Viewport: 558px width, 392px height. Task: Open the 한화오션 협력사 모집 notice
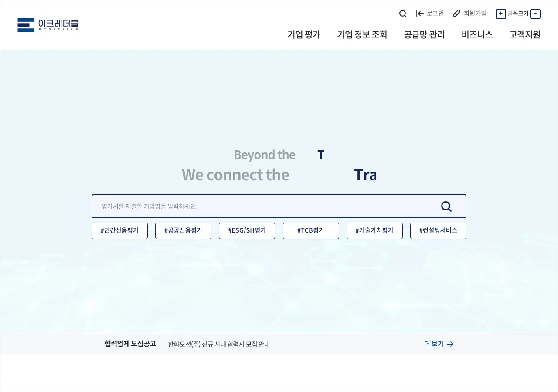pyautogui.click(x=219, y=344)
